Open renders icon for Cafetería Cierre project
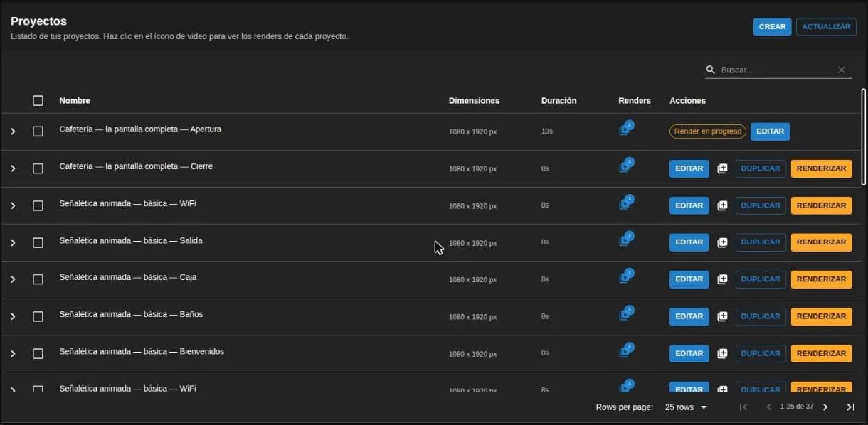The height and width of the screenshot is (425, 868). pyautogui.click(x=625, y=166)
